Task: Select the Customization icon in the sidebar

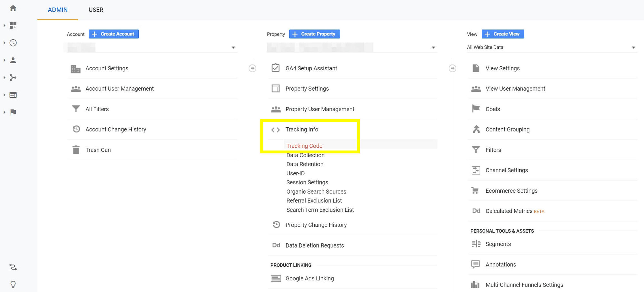Action: point(13,25)
